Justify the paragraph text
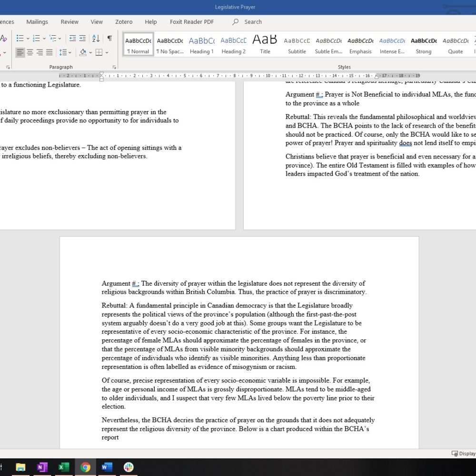The image size is (476, 476). 49,52
